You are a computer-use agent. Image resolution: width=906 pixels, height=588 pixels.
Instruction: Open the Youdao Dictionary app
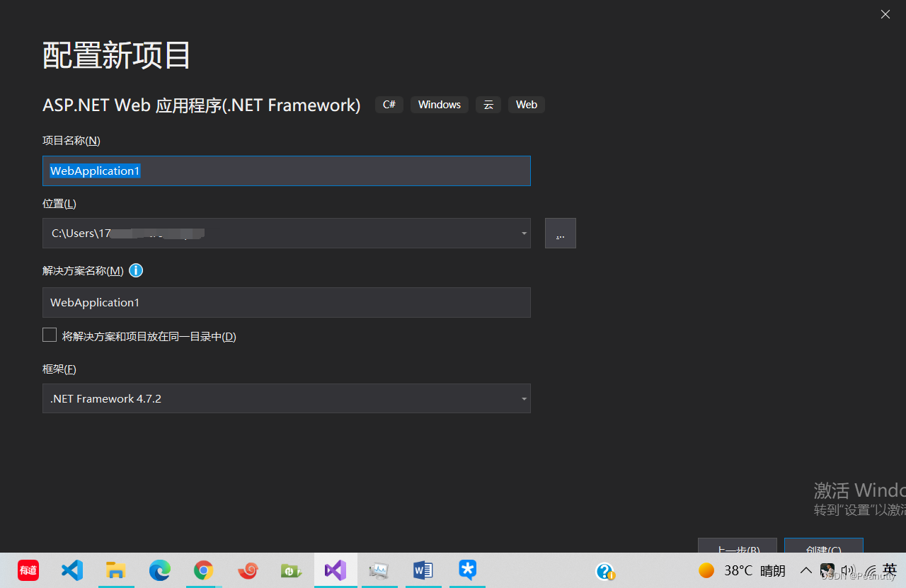28,570
